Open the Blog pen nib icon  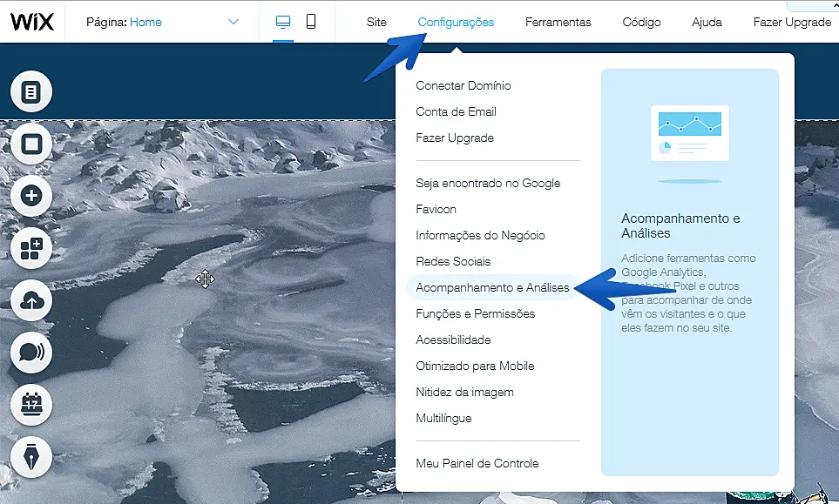click(x=31, y=455)
